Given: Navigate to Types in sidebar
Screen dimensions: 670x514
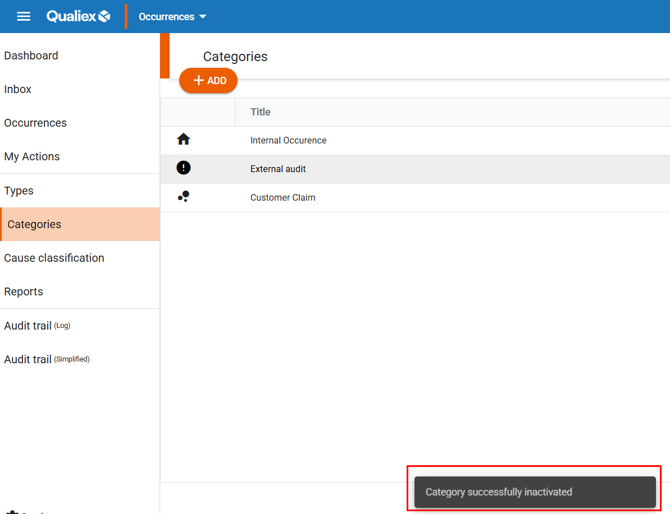Looking at the screenshot, I should tap(19, 191).
